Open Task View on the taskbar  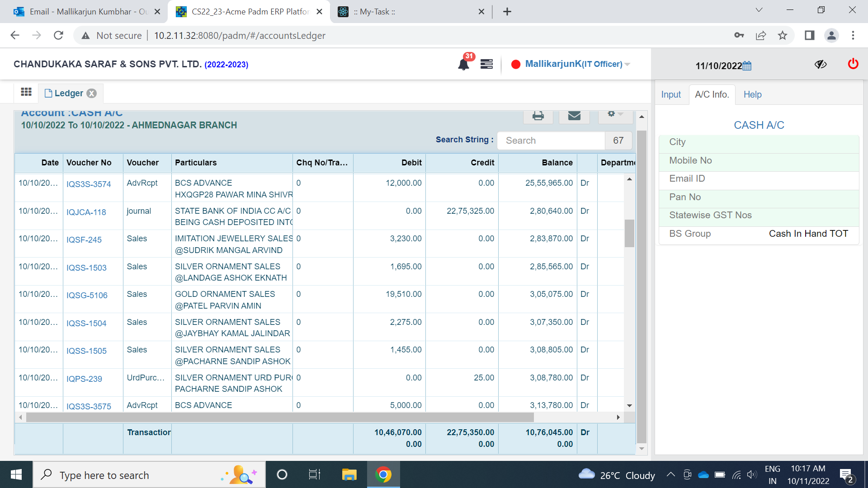315,474
